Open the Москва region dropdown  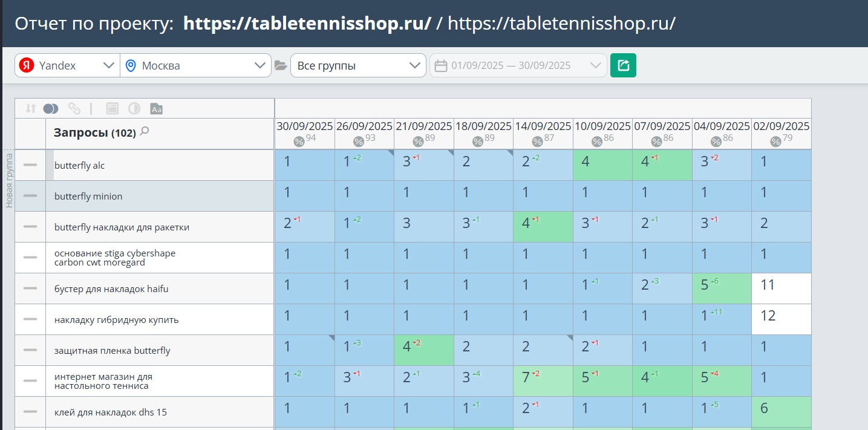click(195, 65)
